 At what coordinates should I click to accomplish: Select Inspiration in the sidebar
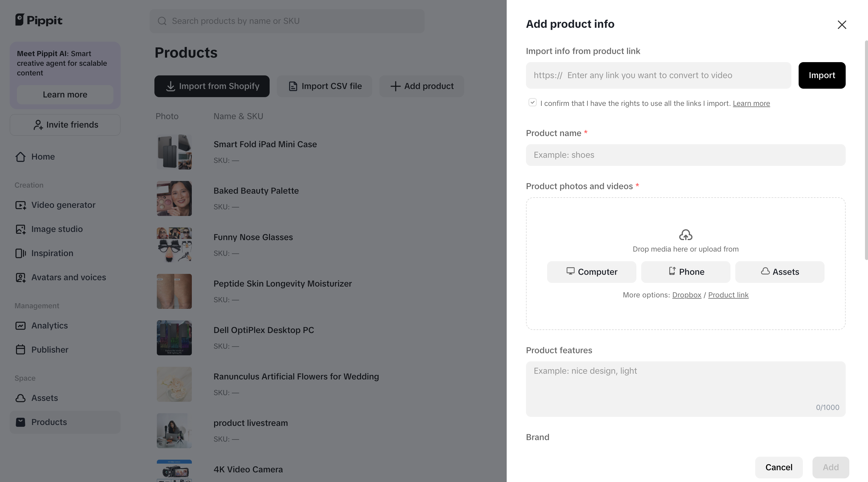(52, 253)
